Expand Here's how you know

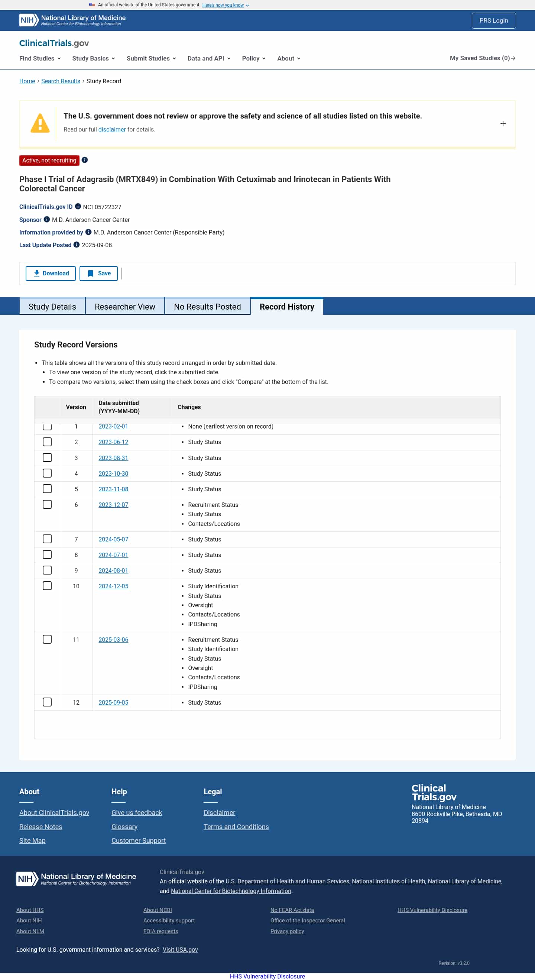coord(226,5)
